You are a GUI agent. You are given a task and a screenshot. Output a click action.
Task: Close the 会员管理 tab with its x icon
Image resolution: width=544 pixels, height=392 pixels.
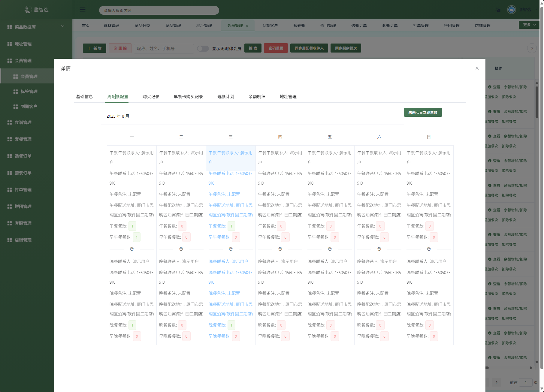point(247,26)
